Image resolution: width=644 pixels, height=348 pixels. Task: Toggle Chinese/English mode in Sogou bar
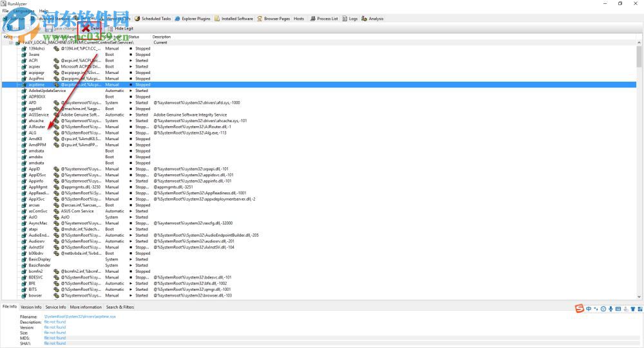pyautogui.click(x=589, y=309)
